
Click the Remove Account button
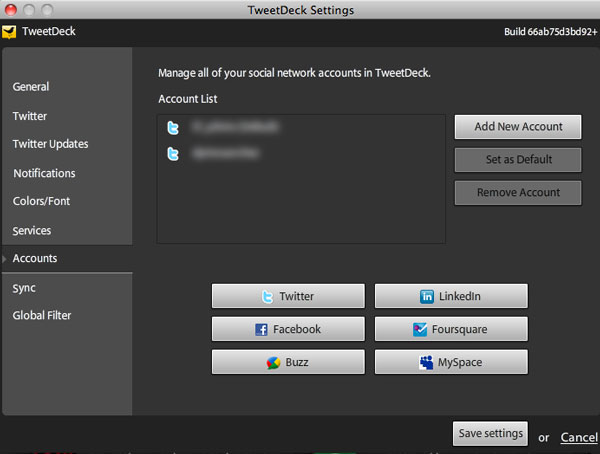click(518, 192)
